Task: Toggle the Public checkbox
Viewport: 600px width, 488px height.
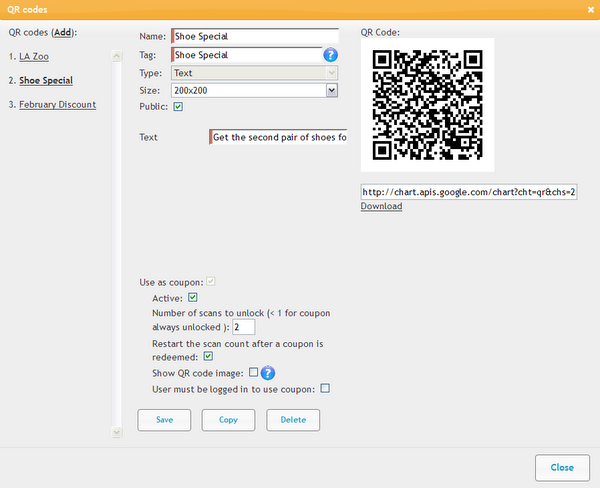Action: pos(178,107)
